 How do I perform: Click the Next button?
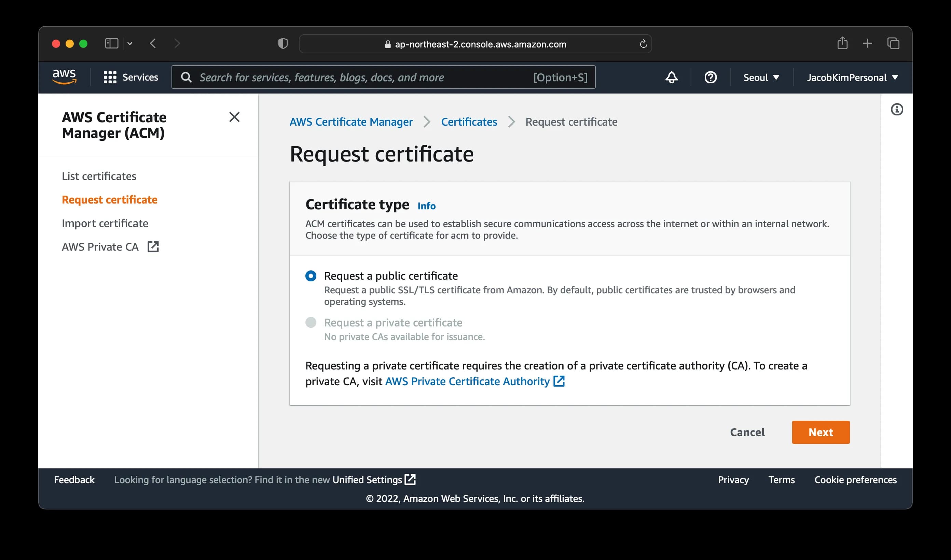(x=821, y=432)
